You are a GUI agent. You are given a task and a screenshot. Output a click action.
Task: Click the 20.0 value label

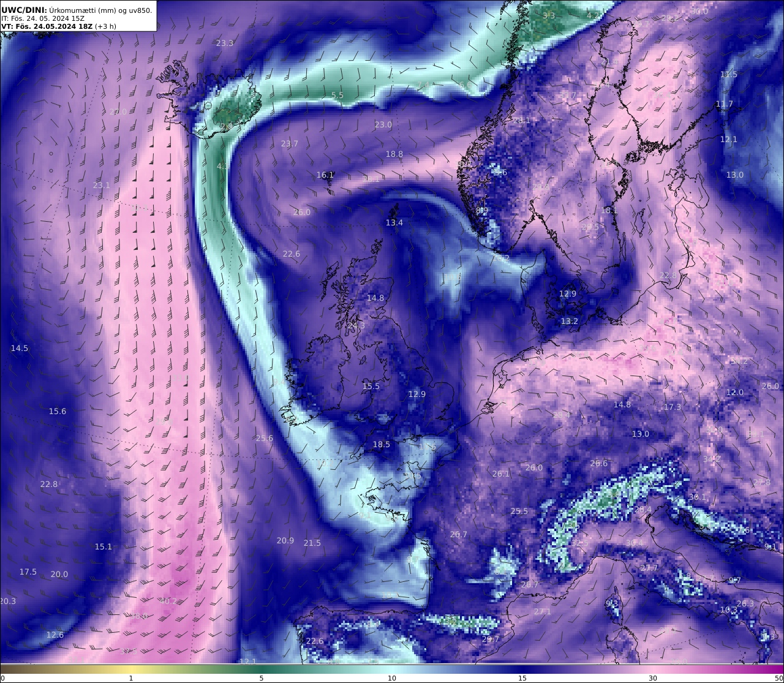pos(59,574)
